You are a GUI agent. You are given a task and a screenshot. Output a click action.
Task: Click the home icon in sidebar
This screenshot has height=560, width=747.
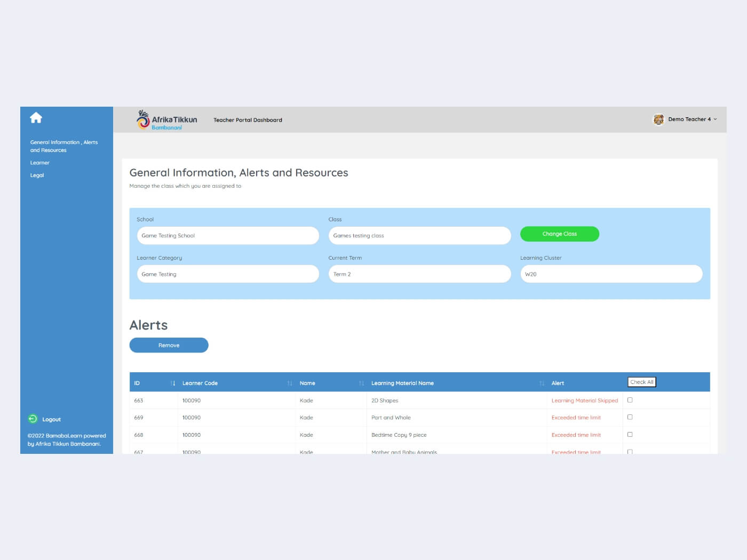point(36,118)
